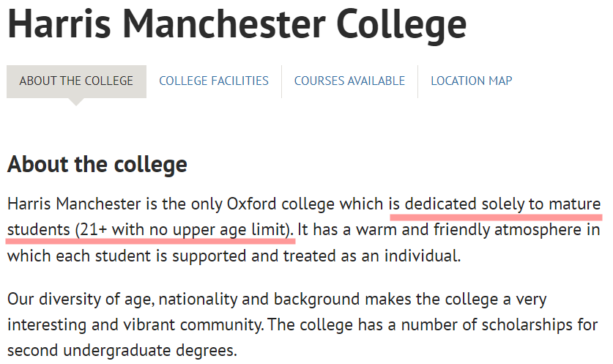The height and width of the screenshot is (364, 613).
Task: Click the underlined phrase 'is dedicated solely to mature'
Action: (x=494, y=204)
